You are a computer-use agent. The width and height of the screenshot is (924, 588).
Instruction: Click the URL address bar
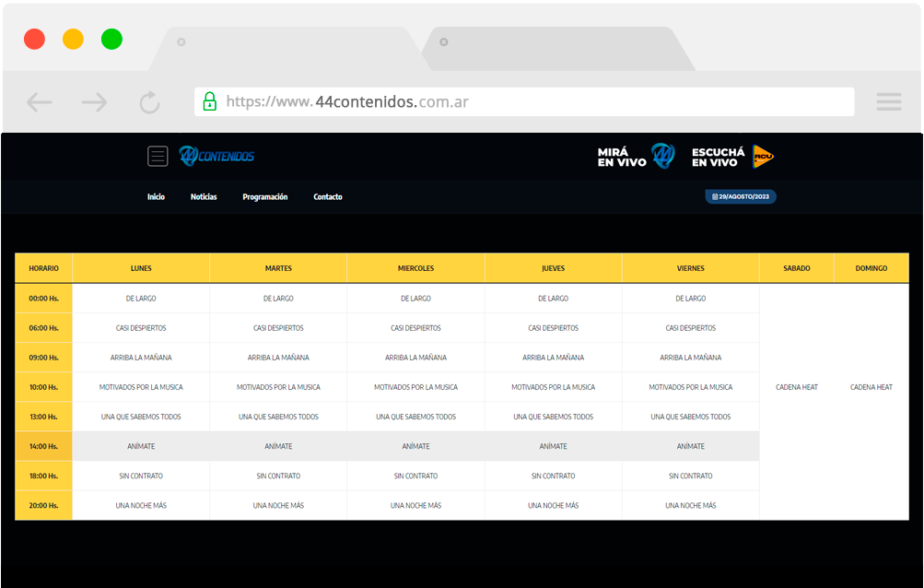534,101
